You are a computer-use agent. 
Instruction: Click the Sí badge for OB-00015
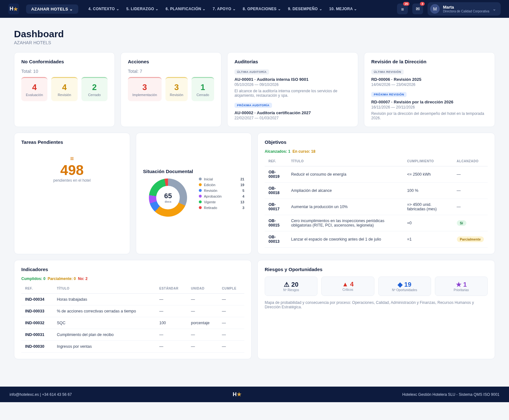[x=461, y=223]
